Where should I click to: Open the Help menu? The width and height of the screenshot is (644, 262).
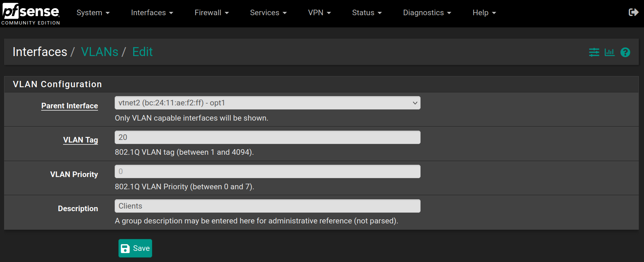click(484, 13)
